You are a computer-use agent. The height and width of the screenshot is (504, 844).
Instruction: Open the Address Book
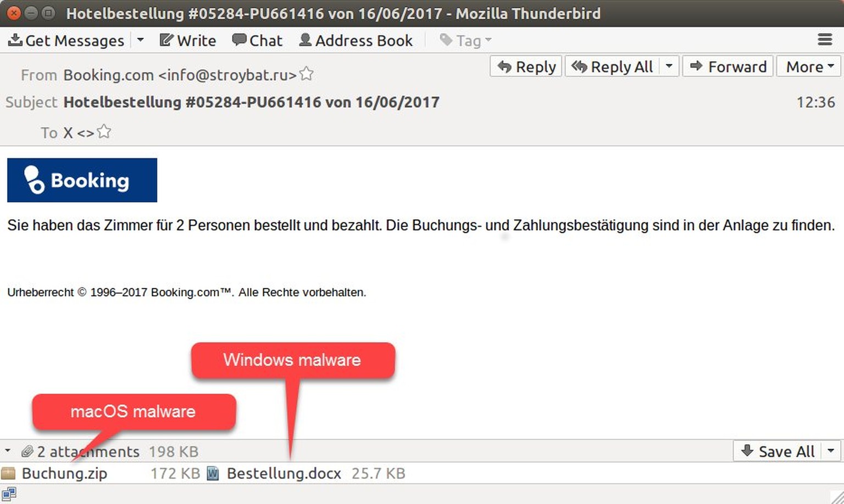point(356,40)
